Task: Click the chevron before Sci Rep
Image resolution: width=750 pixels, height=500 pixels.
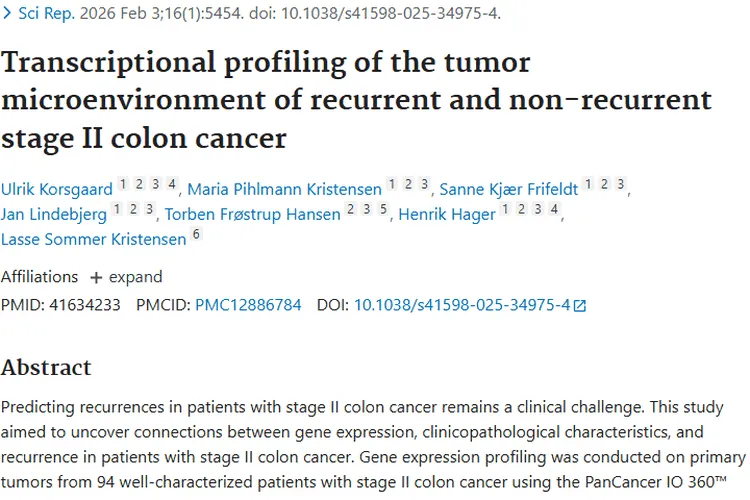Action: coord(8,14)
